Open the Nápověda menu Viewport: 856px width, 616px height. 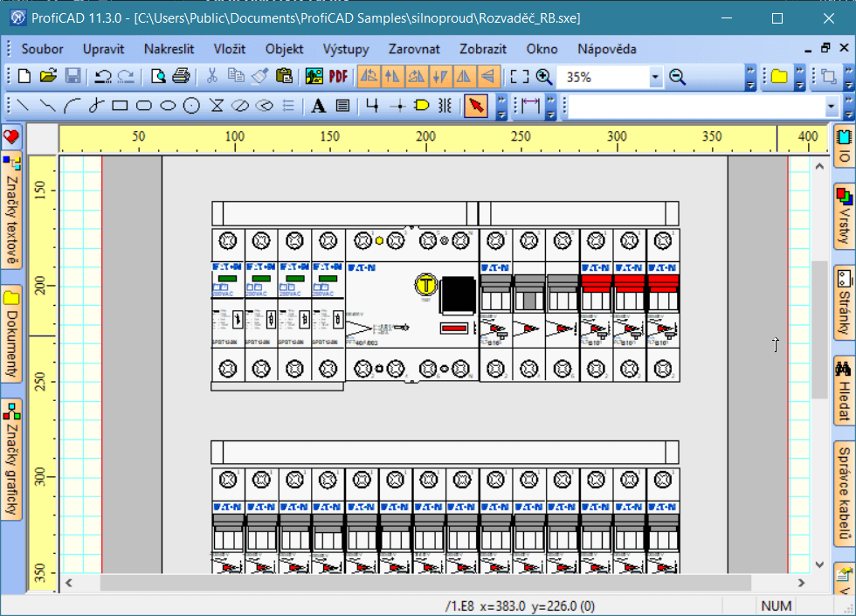click(607, 49)
